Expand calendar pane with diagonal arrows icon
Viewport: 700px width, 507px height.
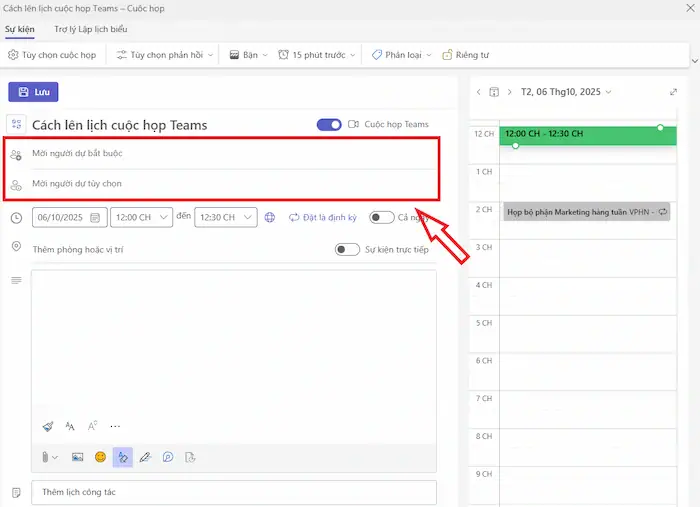click(672, 92)
